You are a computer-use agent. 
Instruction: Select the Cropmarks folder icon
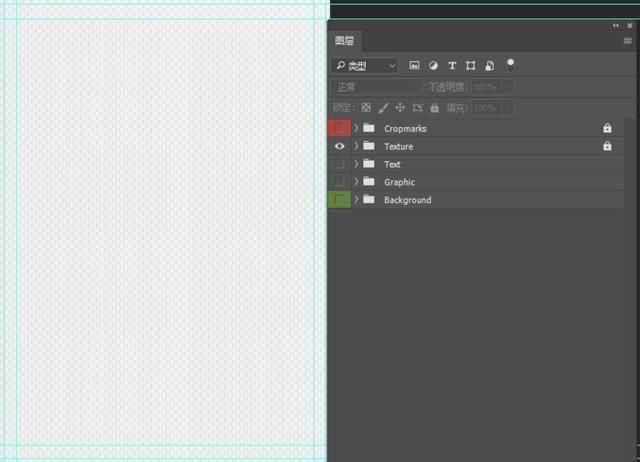pyautogui.click(x=369, y=128)
